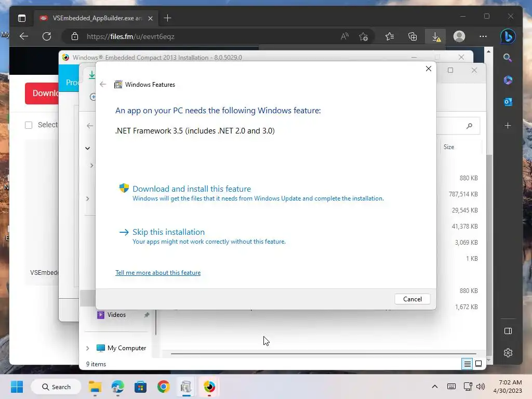Viewport: 532px width, 399px height.
Task: Click the 3,069 KB file size
Action: pos(466,243)
